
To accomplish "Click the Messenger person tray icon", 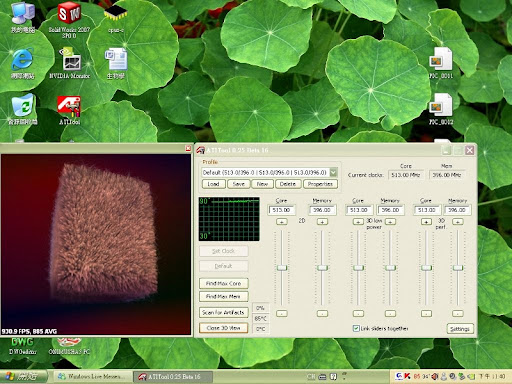I will [444, 377].
